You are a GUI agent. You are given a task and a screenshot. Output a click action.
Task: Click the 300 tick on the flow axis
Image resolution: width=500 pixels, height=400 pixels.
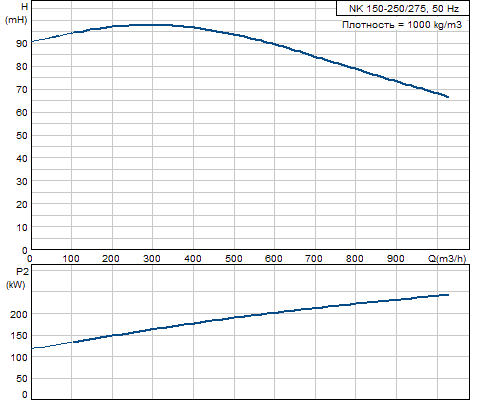[x=152, y=259]
